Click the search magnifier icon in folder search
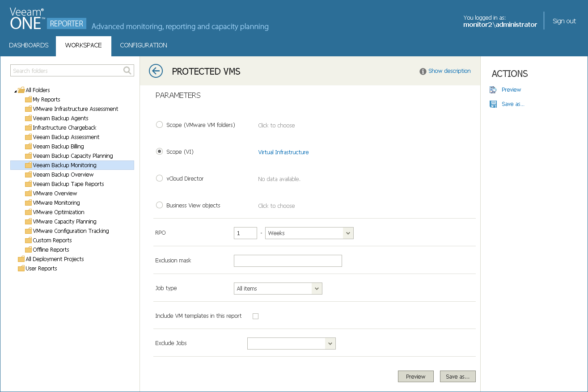 click(x=127, y=71)
